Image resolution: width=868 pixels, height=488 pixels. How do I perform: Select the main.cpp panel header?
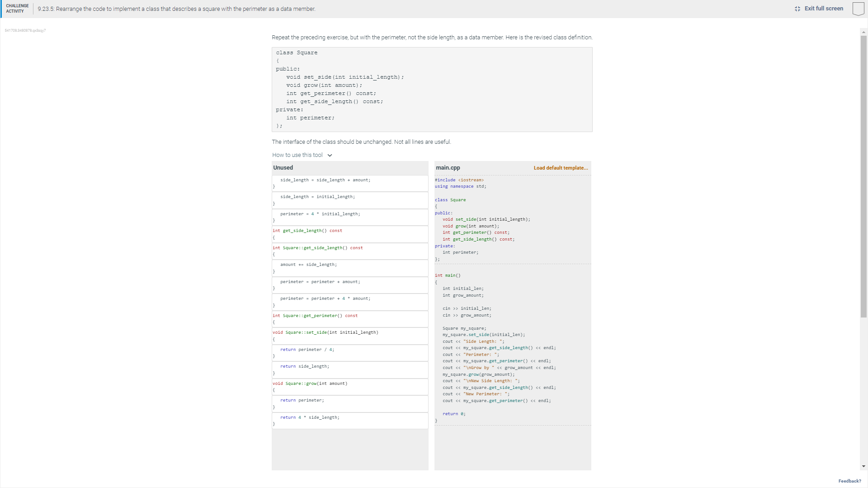point(448,167)
